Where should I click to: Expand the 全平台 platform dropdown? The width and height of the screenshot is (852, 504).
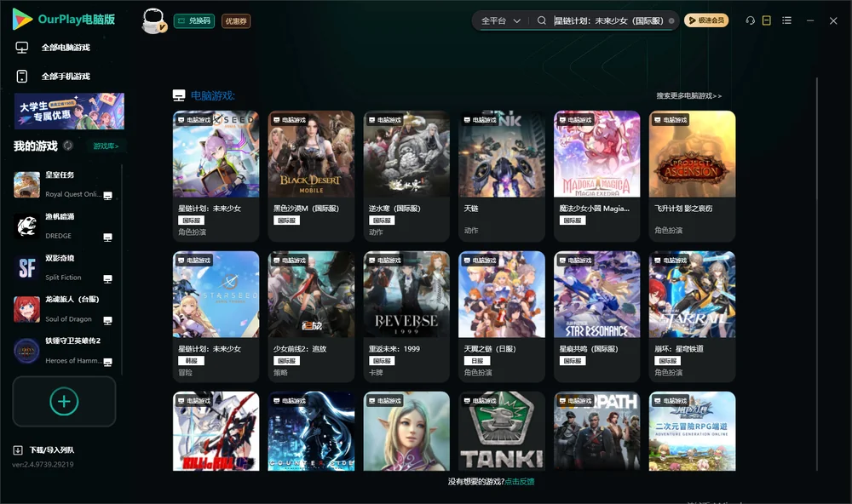(x=500, y=20)
